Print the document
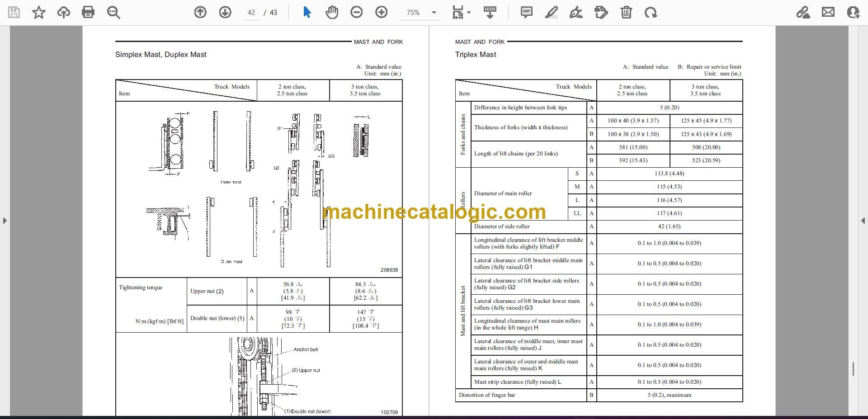The height and width of the screenshot is (419, 868). (x=88, y=13)
